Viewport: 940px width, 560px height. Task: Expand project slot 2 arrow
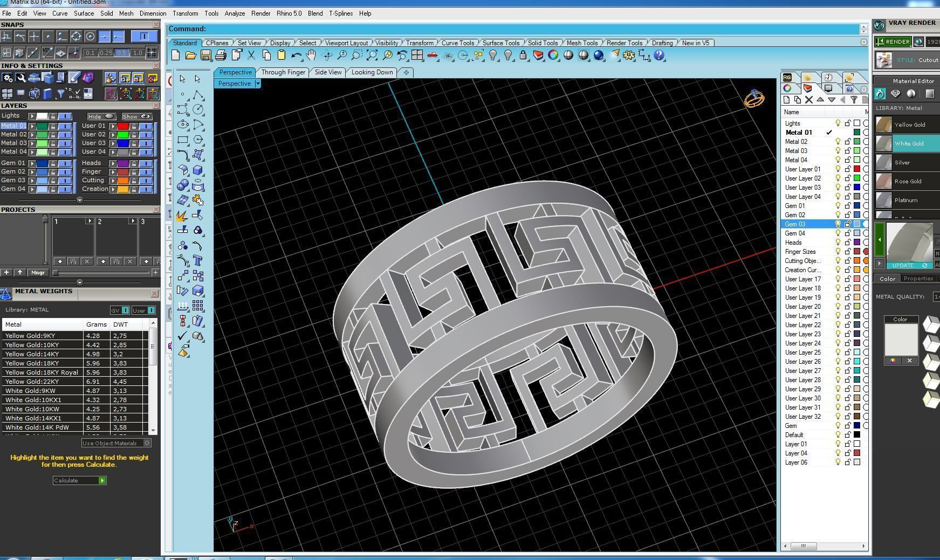coord(132,221)
